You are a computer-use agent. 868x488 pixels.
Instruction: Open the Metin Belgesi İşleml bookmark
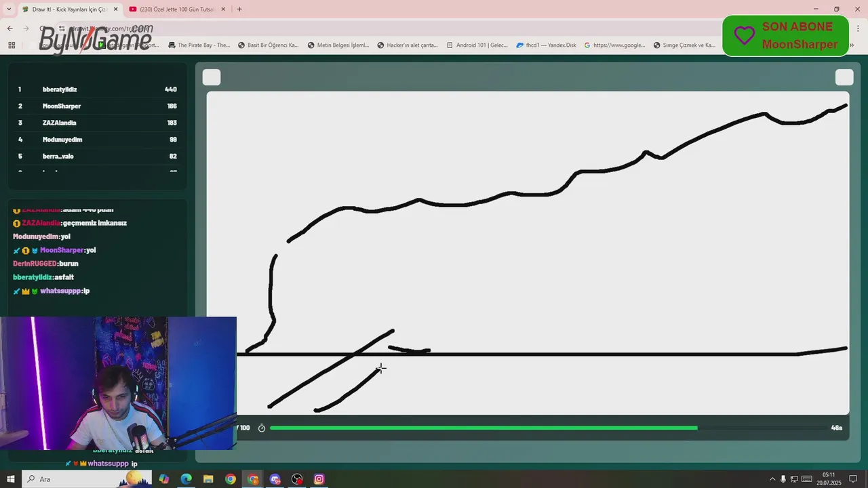(338, 45)
